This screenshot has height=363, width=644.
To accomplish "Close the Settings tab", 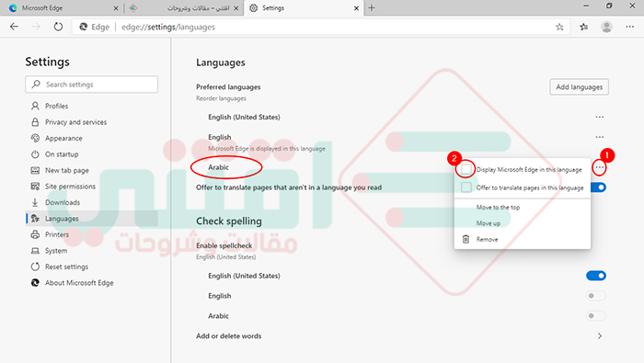I will click(356, 8).
